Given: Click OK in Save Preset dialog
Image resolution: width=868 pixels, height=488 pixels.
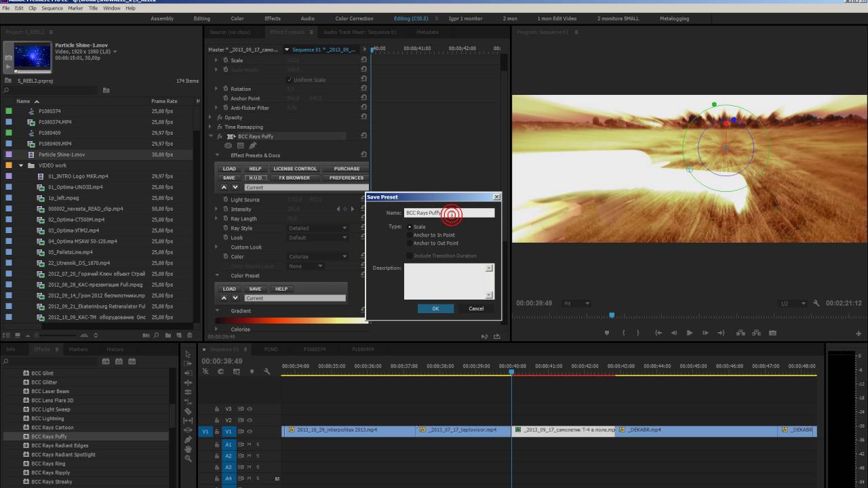Looking at the screenshot, I should click(x=435, y=308).
